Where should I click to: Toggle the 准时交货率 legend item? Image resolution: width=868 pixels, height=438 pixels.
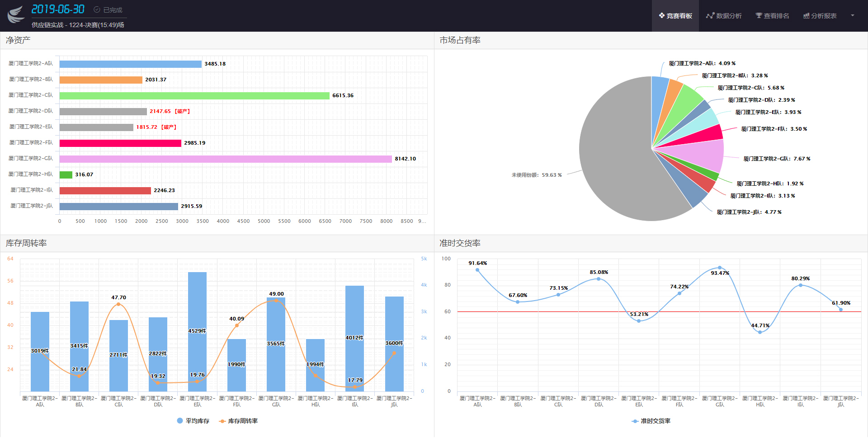[651, 421]
